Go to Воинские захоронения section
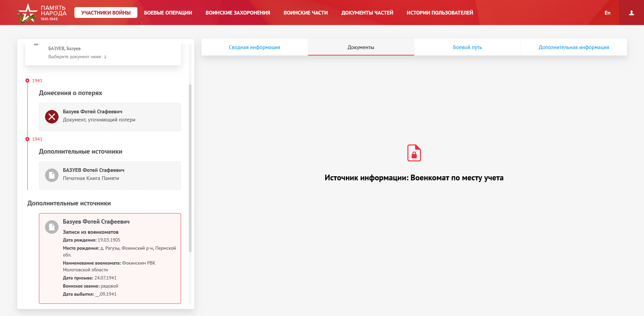The width and height of the screenshot is (644, 316). coord(238,13)
